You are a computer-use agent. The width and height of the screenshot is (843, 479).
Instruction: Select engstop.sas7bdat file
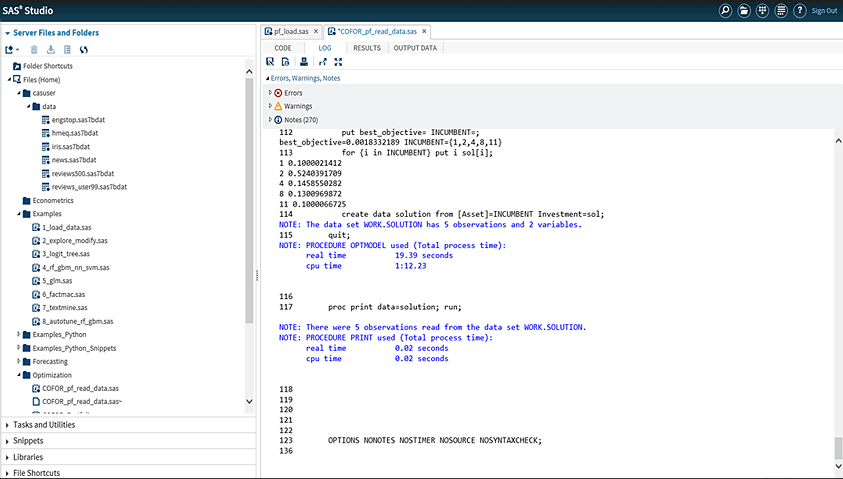(78, 120)
